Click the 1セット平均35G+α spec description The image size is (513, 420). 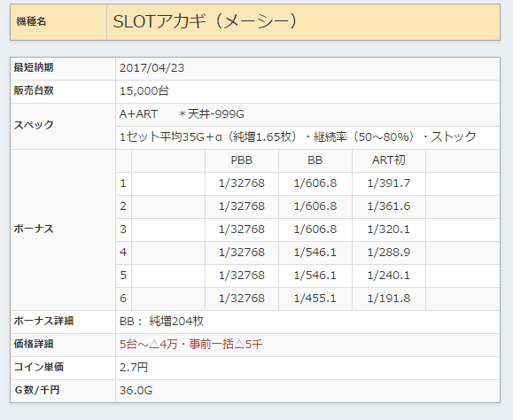click(x=298, y=136)
